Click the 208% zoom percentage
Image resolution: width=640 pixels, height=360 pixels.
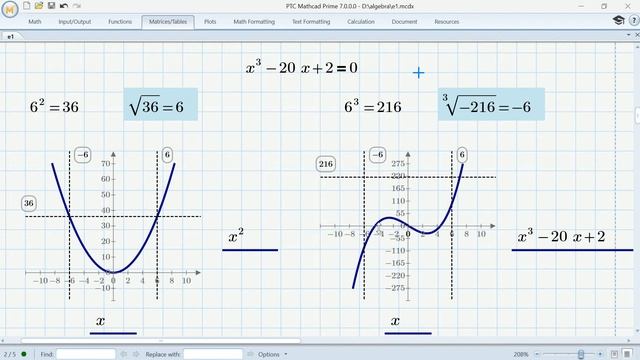pos(521,354)
